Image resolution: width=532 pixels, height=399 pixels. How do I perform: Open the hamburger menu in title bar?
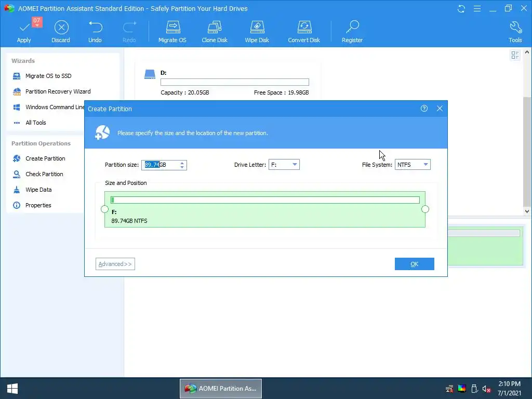pyautogui.click(x=477, y=9)
